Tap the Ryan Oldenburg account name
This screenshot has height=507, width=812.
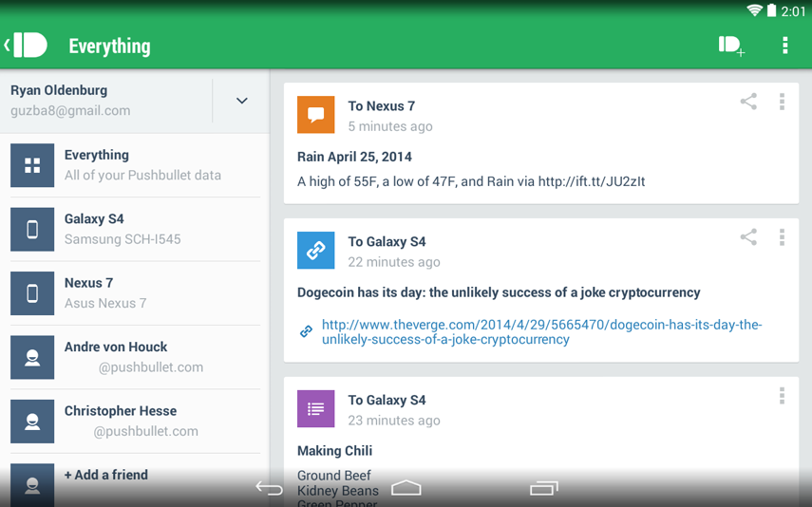tap(59, 90)
